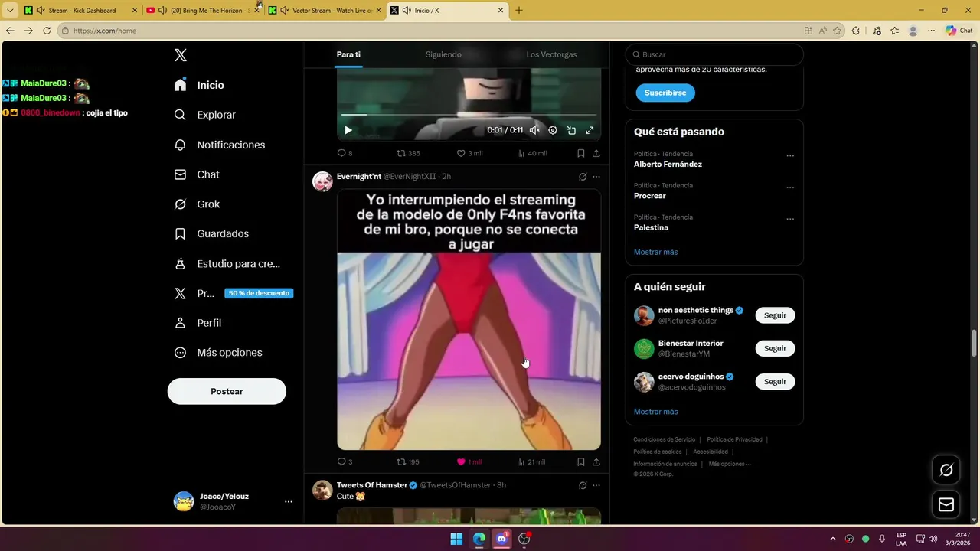This screenshot has height=551, width=980.
Task: Share the top video post
Action: [x=596, y=153]
